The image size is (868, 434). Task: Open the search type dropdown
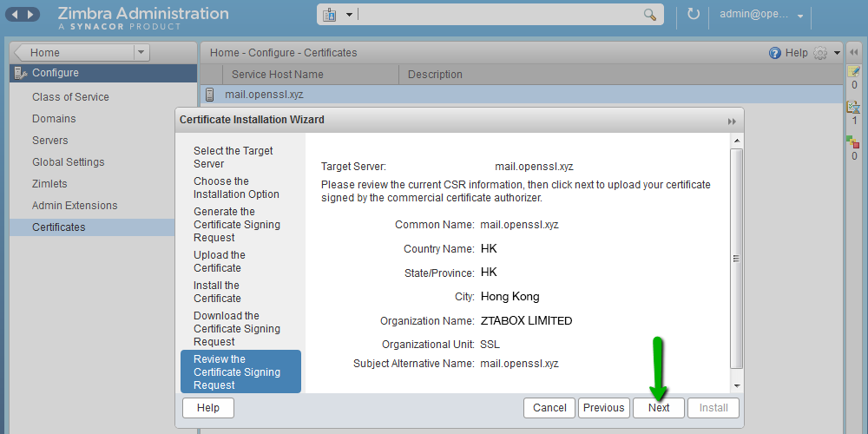coord(338,15)
